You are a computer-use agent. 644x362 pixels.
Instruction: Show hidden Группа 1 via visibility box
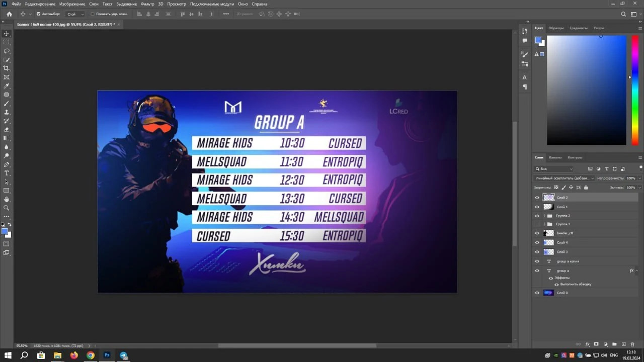(537, 224)
